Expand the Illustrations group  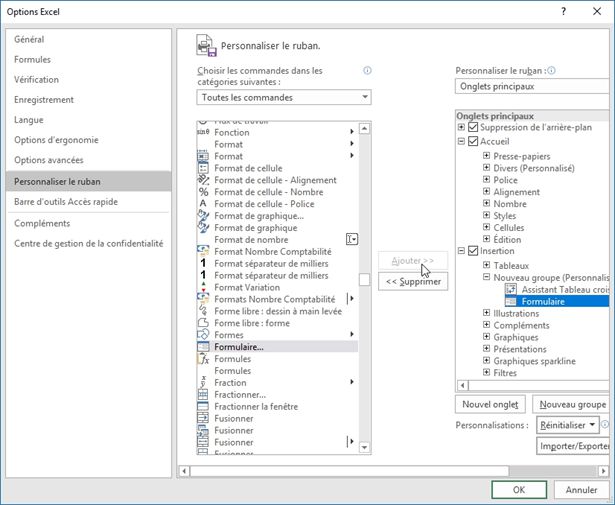coord(486,313)
